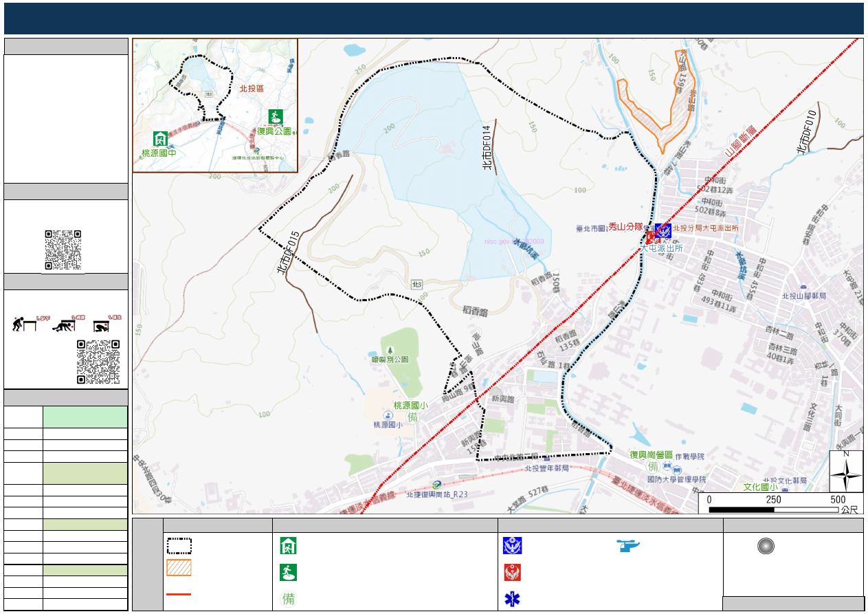Click the metro station icon at 北捷復興崗站
The width and height of the screenshot is (868, 614).
pyautogui.click(x=436, y=485)
